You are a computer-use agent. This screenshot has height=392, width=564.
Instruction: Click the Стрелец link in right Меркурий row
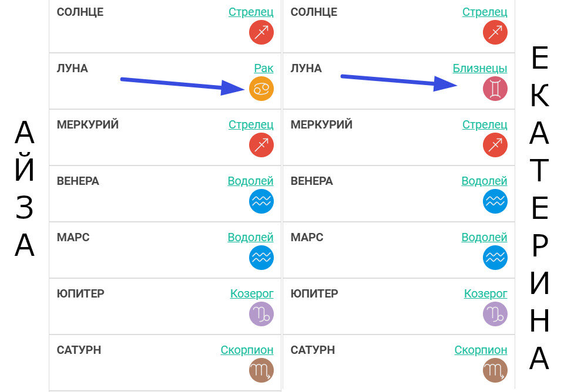[485, 124]
